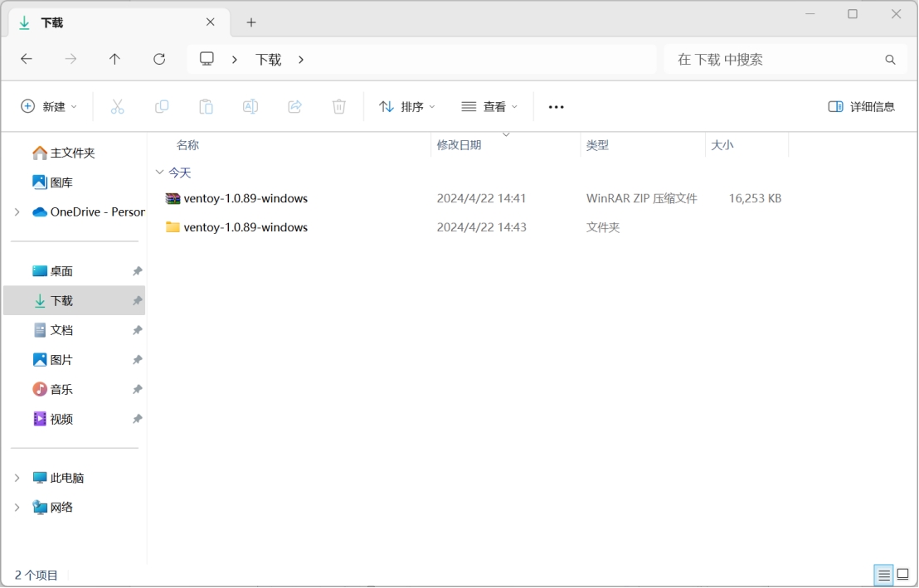Click the Cut scissors icon in toolbar

tap(117, 106)
